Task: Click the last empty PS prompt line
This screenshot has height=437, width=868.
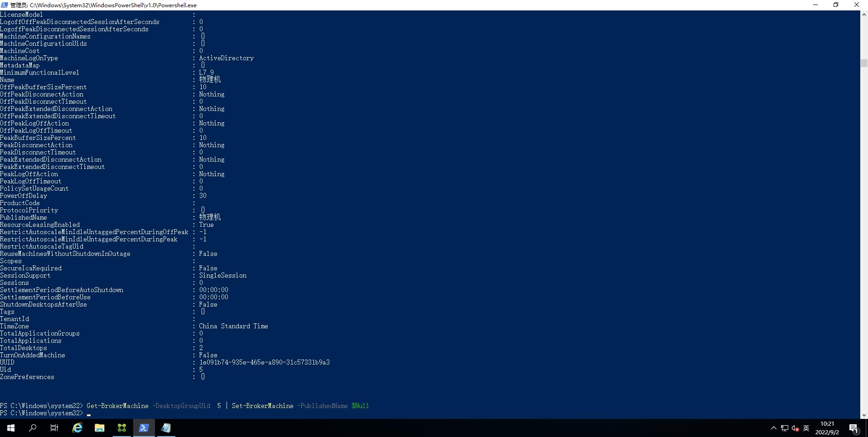Action: (x=45, y=413)
